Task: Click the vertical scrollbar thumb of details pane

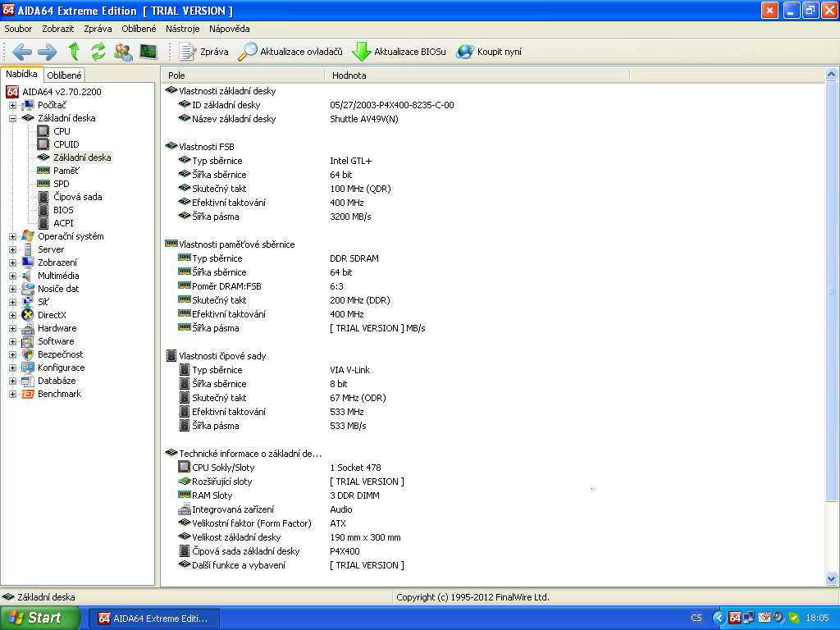Action: coord(832,291)
